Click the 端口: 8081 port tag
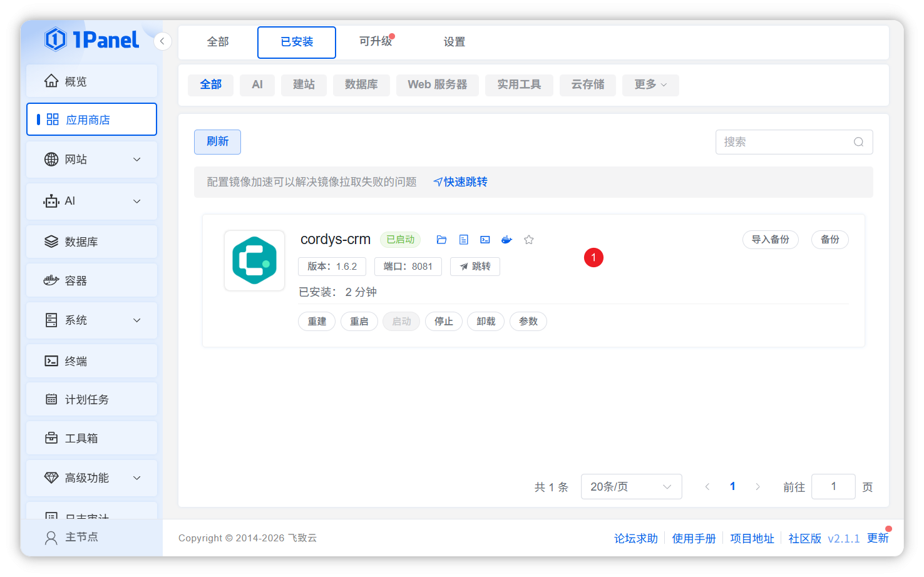Image resolution: width=924 pixels, height=577 pixels. tap(408, 267)
